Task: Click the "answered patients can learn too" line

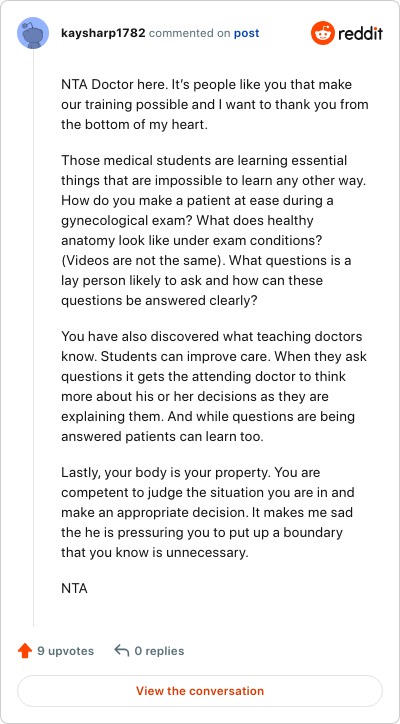Action: click(162, 437)
